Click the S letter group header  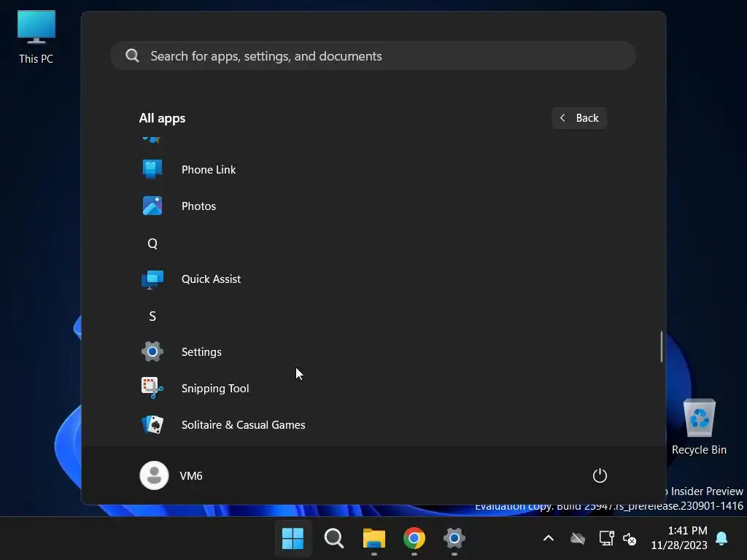[x=152, y=316]
